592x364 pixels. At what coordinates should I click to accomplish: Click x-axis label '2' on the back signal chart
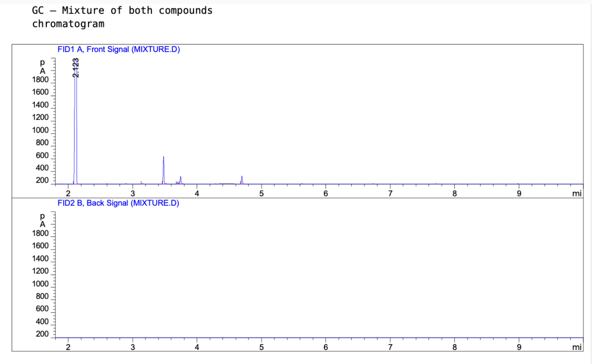click(x=68, y=347)
